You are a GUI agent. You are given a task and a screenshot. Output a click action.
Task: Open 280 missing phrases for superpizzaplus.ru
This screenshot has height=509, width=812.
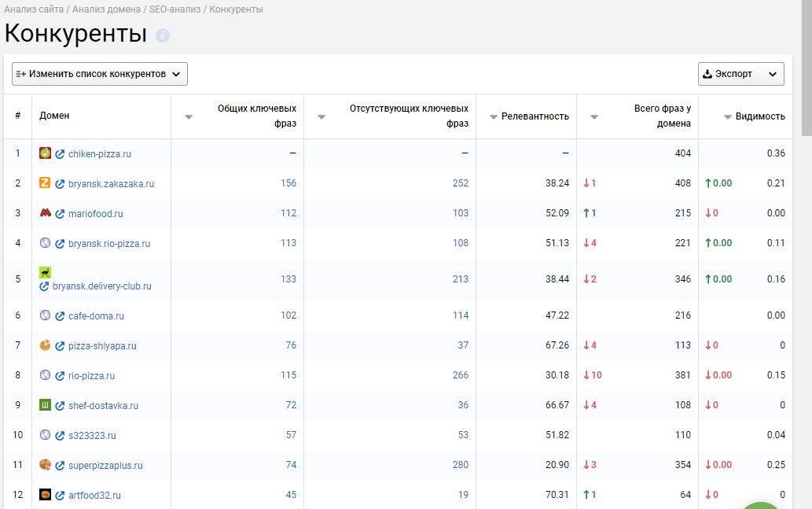[461, 465]
